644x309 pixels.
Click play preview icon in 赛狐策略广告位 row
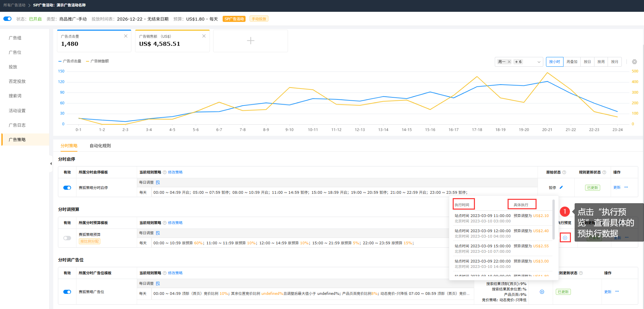(542, 292)
